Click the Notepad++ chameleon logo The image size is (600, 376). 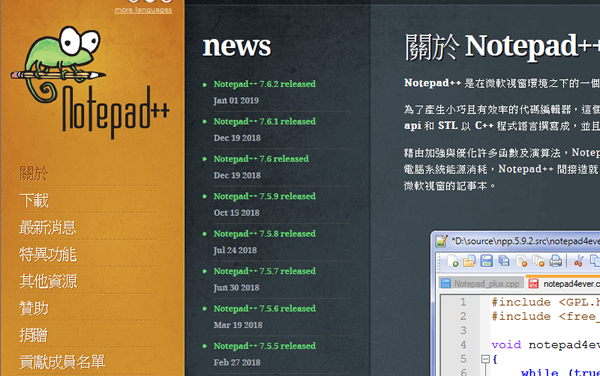coord(90,82)
